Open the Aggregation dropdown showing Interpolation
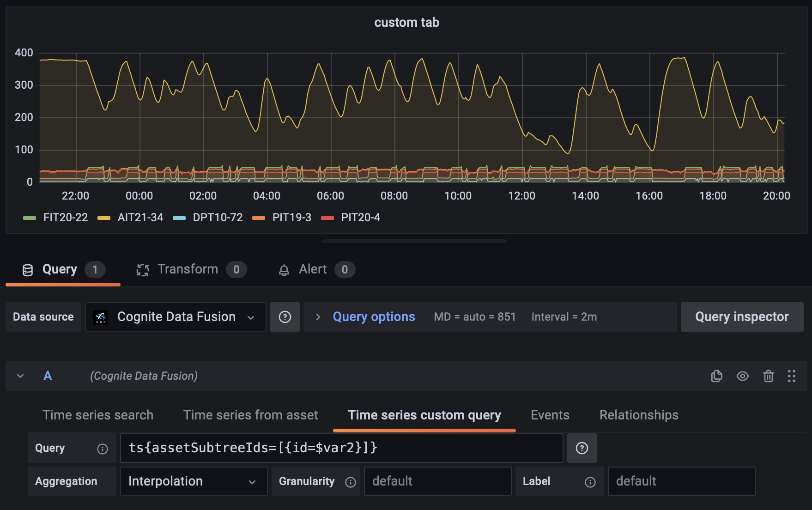 click(x=193, y=481)
